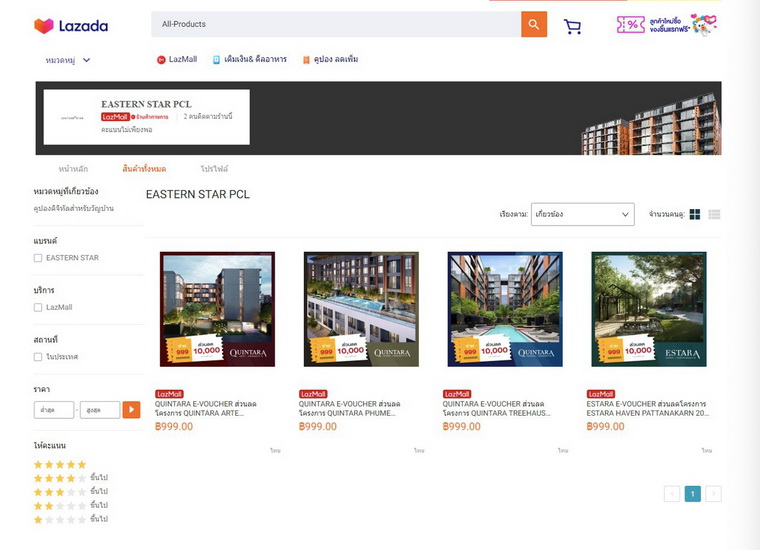Screen dimensions: 760x550
Task: Open the หน้าหลัก store tab
Action: [73, 169]
